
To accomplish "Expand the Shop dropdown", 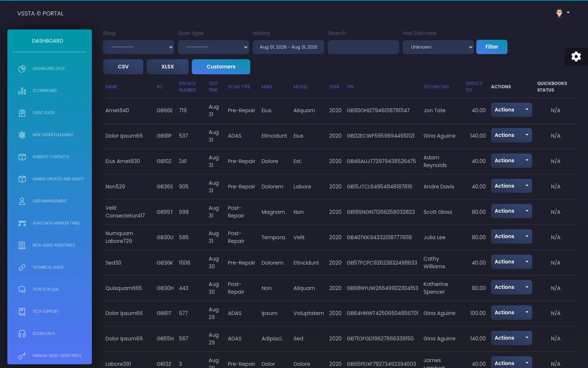I will 139,47.
